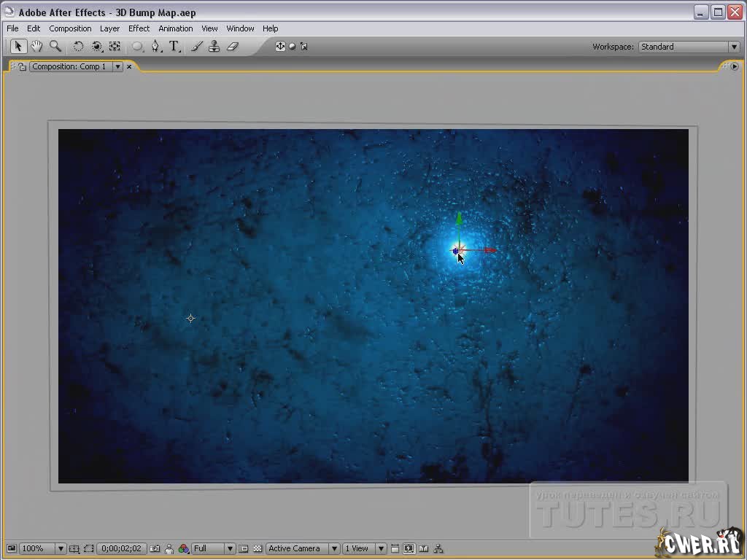Open the Active Camera view dropdown
Image resolution: width=747 pixels, height=560 pixels.
303,548
